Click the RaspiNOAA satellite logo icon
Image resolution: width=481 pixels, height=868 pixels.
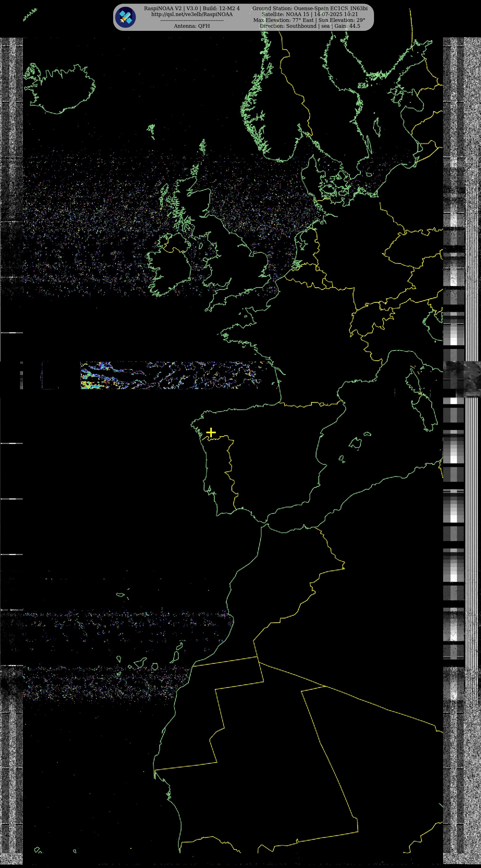(125, 17)
